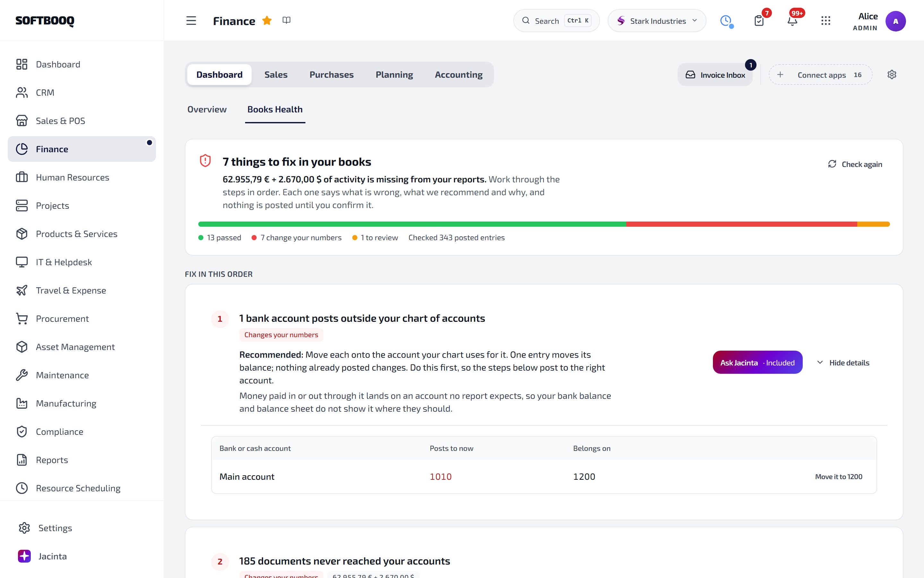Open Procurement from the sidebar
Screen dimensions: 924x578
pos(82,319)
